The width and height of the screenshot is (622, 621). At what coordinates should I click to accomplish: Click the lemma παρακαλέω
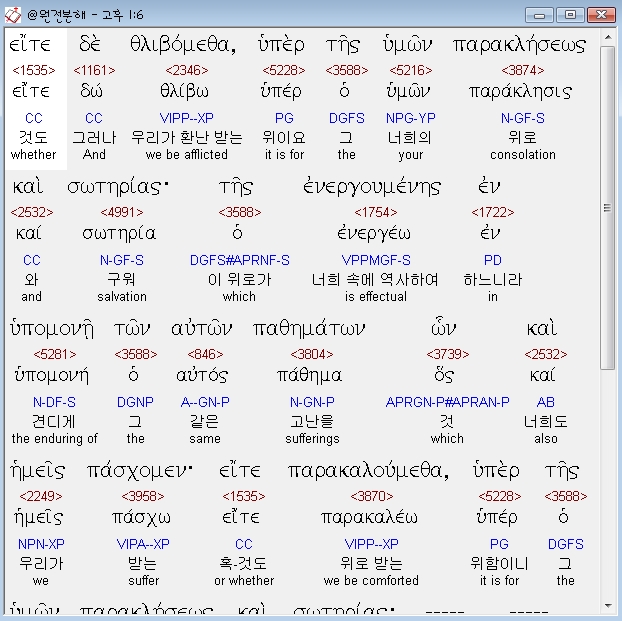coord(369,517)
